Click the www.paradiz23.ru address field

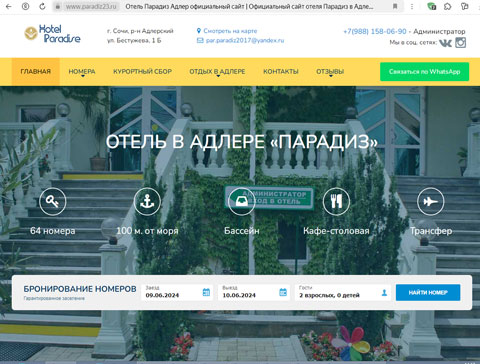click(x=91, y=7)
